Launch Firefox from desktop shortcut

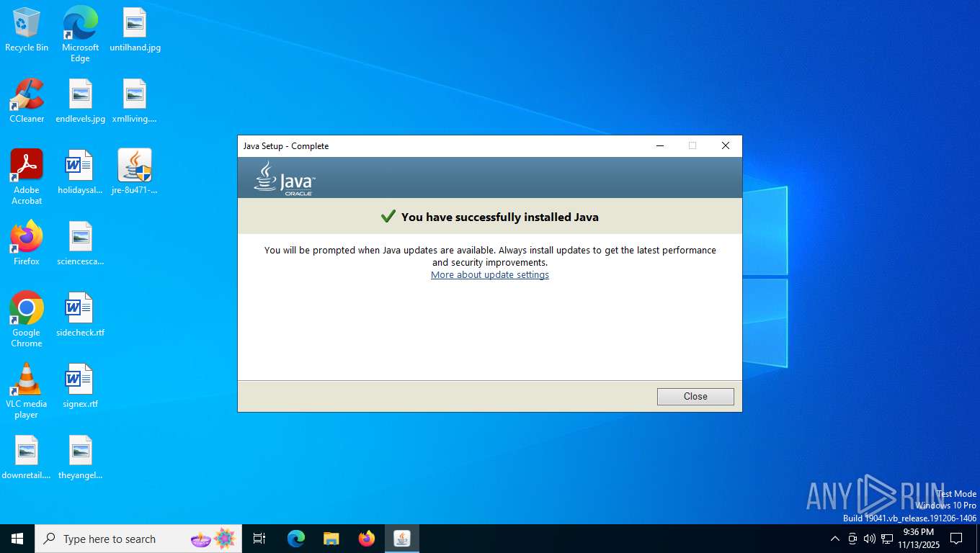[27, 243]
